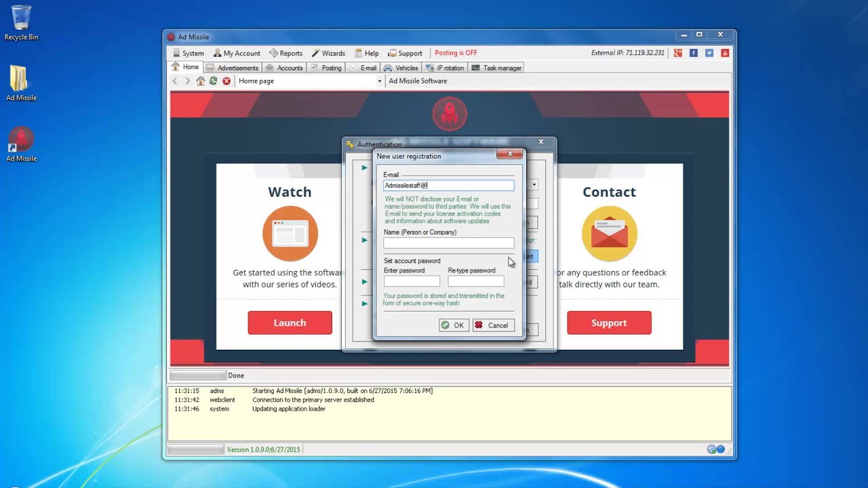Image resolution: width=868 pixels, height=488 pixels.
Task: Toggle the Posting is OFF status
Action: click(x=456, y=53)
